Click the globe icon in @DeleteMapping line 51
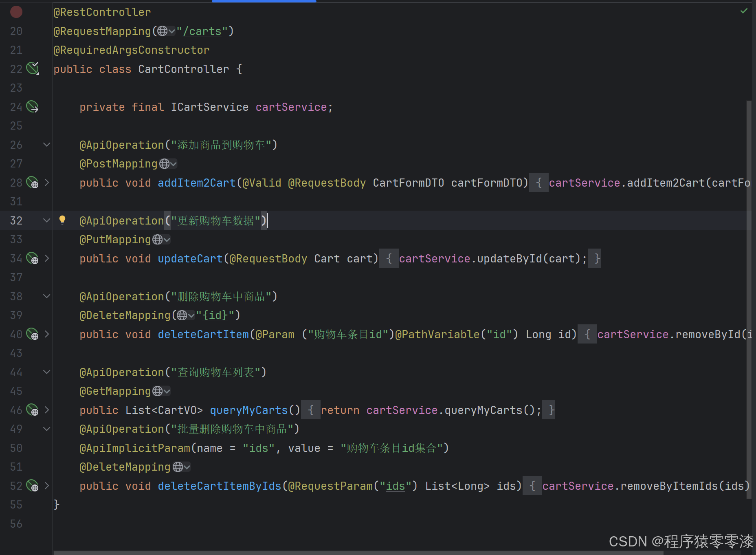The height and width of the screenshot is (555, 756). [178, 467]
